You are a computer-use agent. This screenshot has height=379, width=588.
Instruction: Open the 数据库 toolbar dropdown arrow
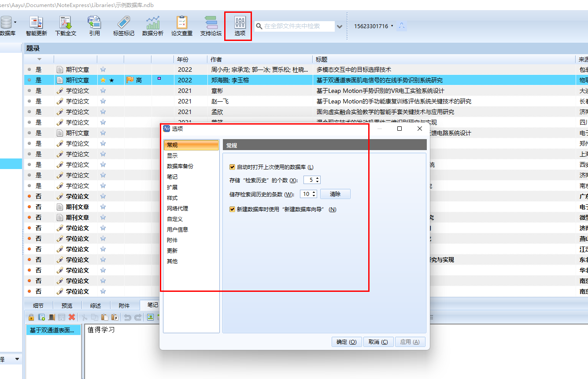(15, 22)
